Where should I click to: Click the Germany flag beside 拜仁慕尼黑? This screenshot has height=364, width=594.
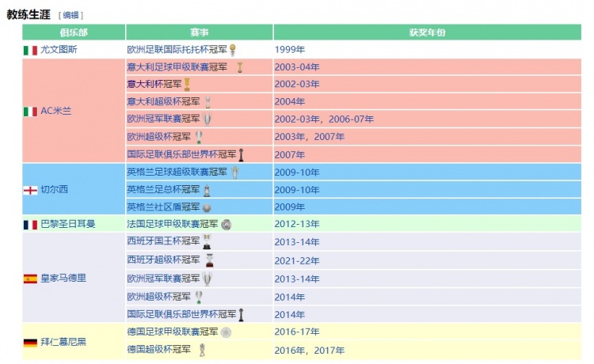[x=30, y=343]
